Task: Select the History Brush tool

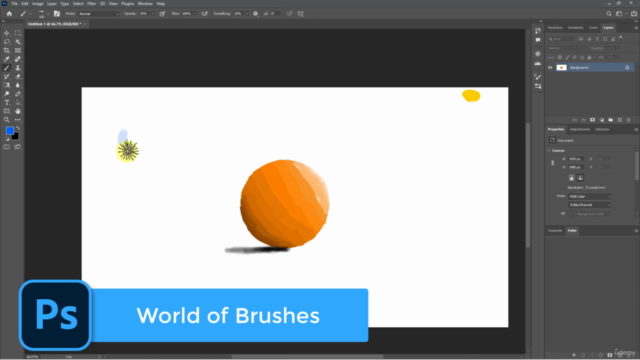Action: [x=7, y=76]
